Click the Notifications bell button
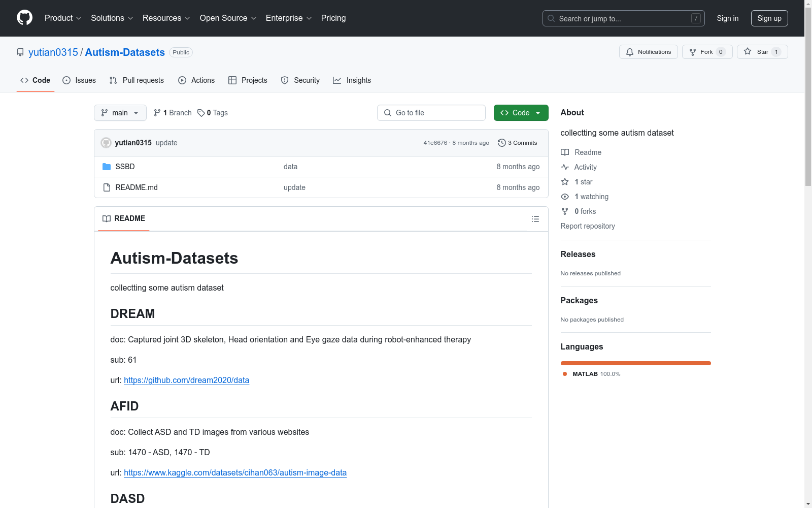 click(x=648, y=52)
